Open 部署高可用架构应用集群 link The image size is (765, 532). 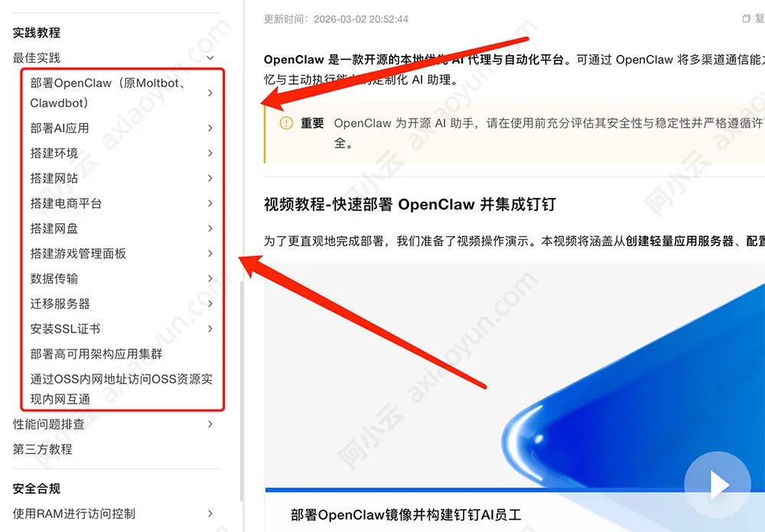coord(96,354)
